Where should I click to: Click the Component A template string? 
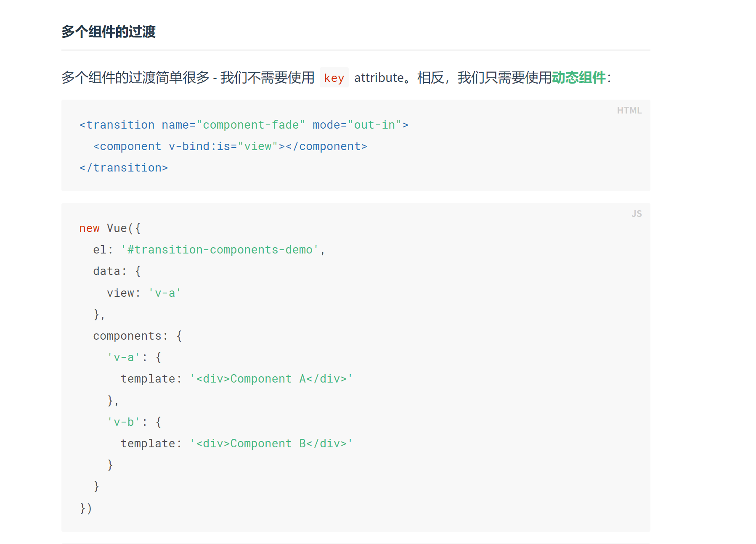pos(271,379)
